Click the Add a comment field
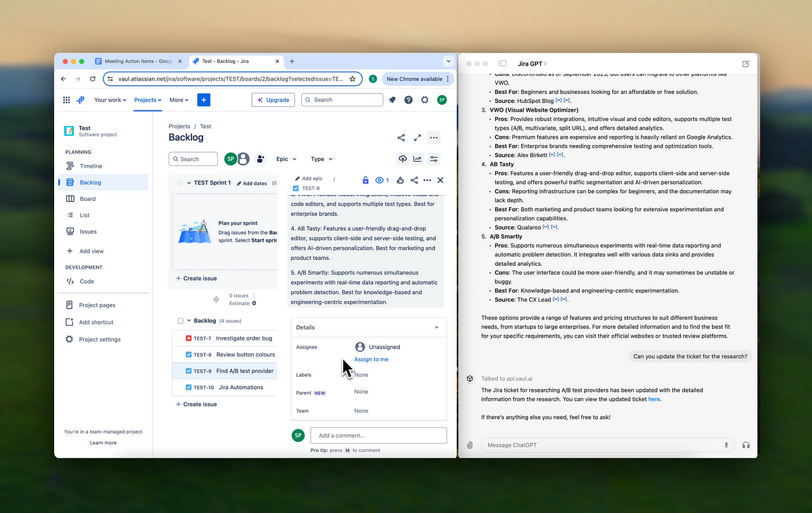The image size is (812, 513). tap(378, 435)
